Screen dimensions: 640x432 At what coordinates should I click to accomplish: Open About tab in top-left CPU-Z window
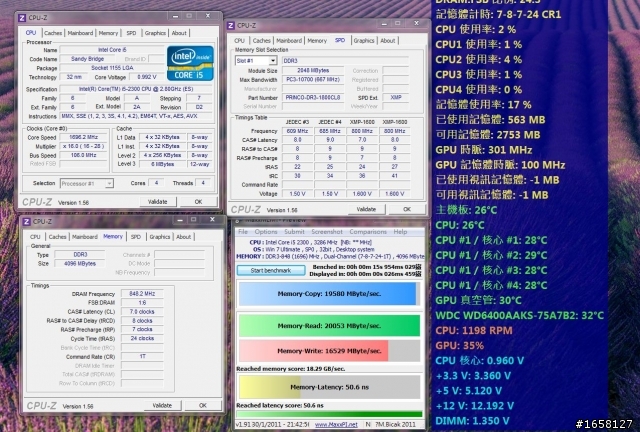pos(179,33)
